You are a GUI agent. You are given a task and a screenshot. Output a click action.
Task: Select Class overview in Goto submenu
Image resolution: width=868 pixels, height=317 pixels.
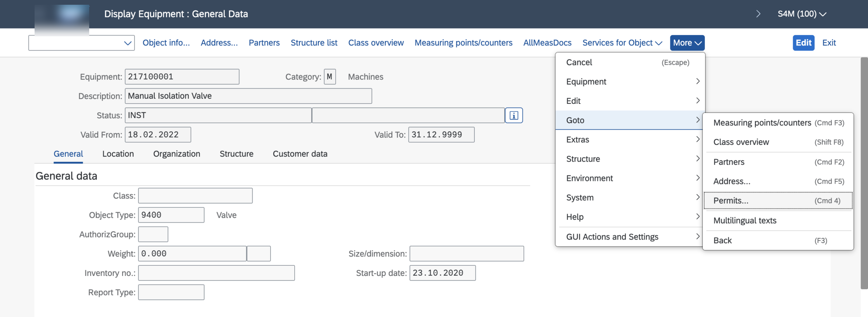click(778, 142)
